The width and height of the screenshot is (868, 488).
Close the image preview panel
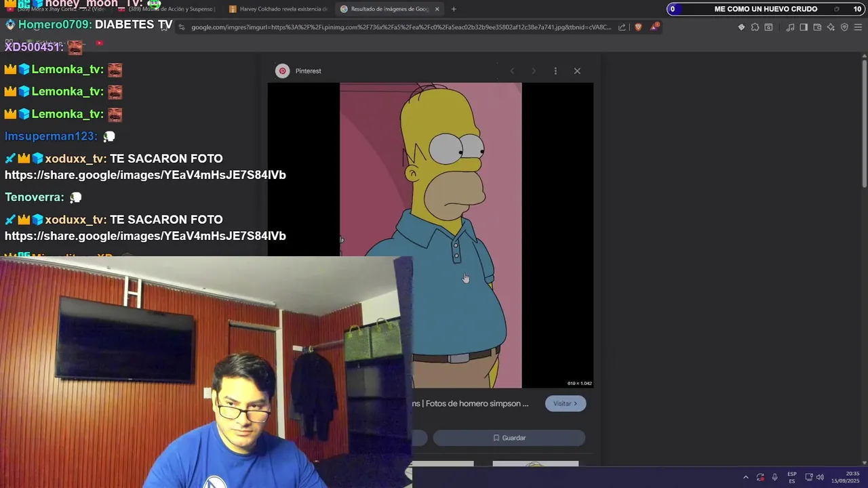577,70
